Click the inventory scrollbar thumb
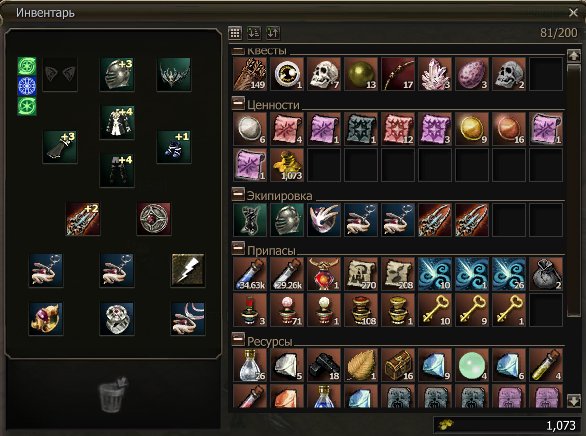Viewport: 586px width, 436px height. pos(574,190)
